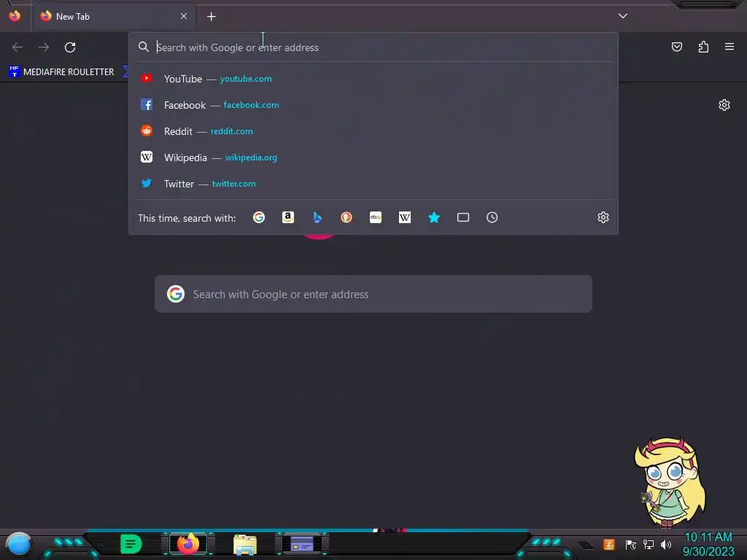The height and width of the screenshot is (560, 747).
Task: Choose DuckDuckGo one-off search icon
Action: pos(347,217)
